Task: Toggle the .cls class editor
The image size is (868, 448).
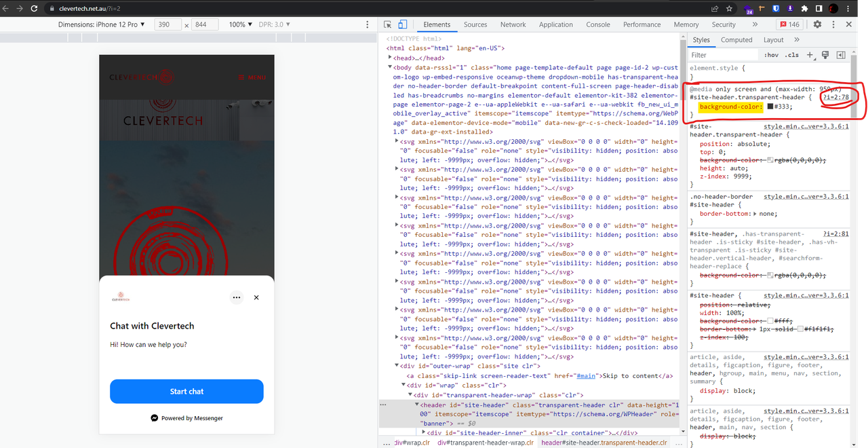Action: click(x=792, y=55)
